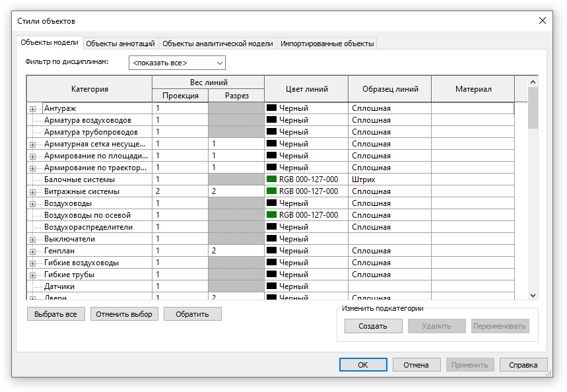567x392 pixels.
Task: Expand the Антураж category
Action: tap(32, 109)
